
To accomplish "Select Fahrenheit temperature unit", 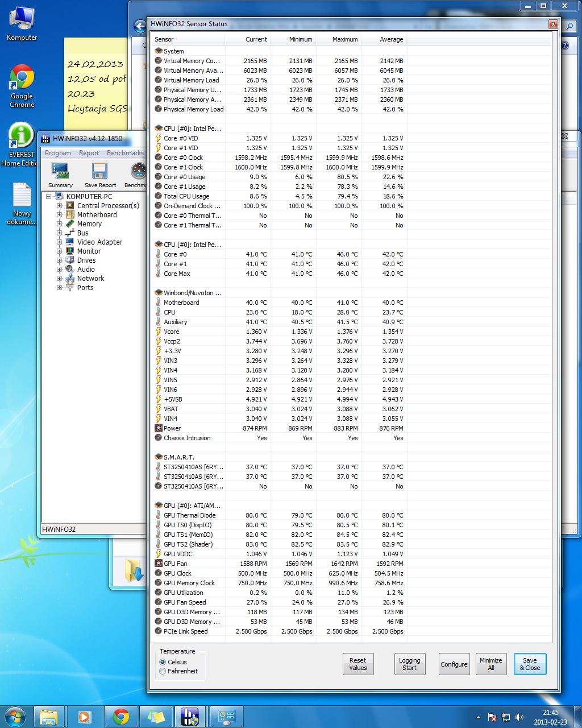I will tap(163, 671).
